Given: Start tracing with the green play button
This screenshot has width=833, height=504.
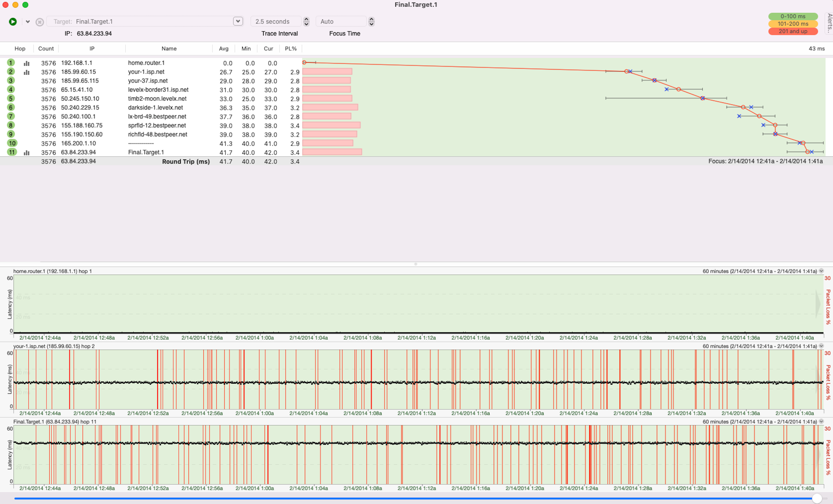Looking at the screenshot, I should [13, 22].
